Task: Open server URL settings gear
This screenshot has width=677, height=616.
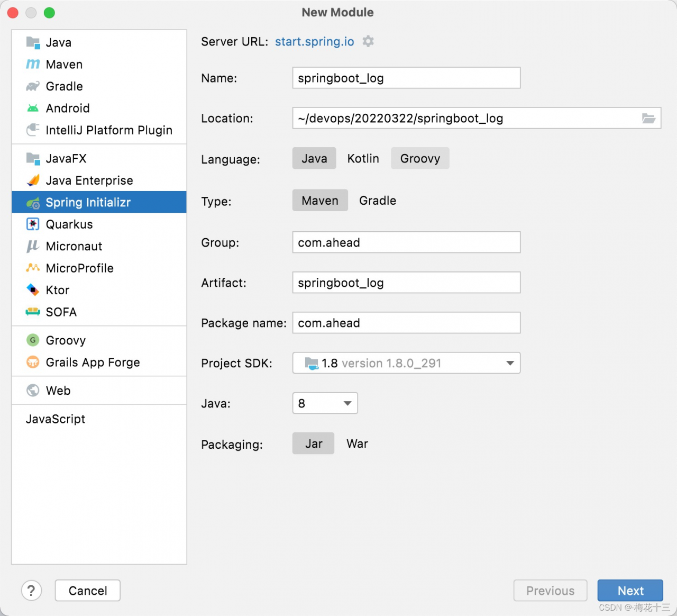Action: tap(368, 41)
